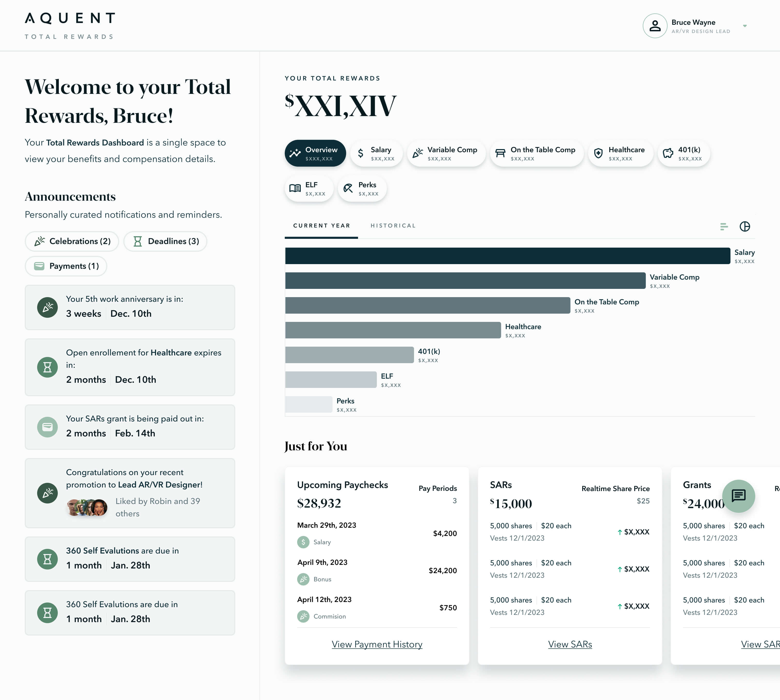The image size is (780, 700).
Task: Switch to bar chart view icon
Action: coord(724,226)
